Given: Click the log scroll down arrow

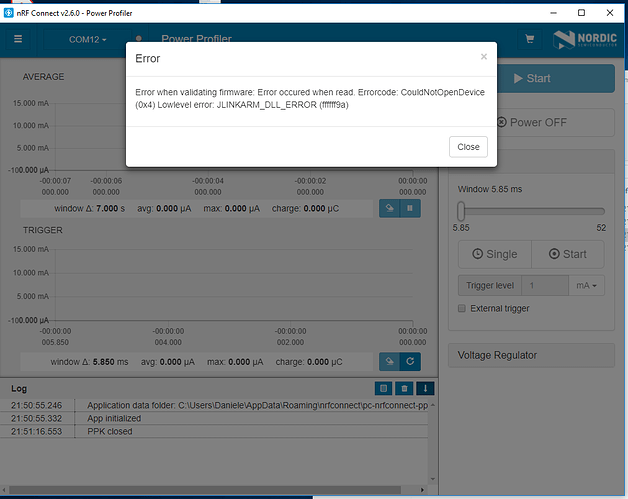Looking at the screenshot, I should 433,479.
